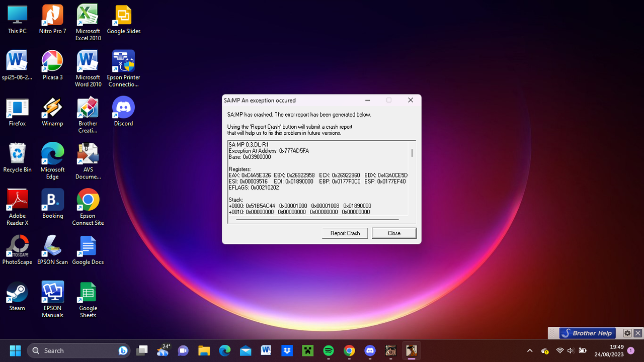Switch to Google Chrome on taskbar
Image resolution: width=644 pixels, height=362 pixels.
tap(349, 350)
